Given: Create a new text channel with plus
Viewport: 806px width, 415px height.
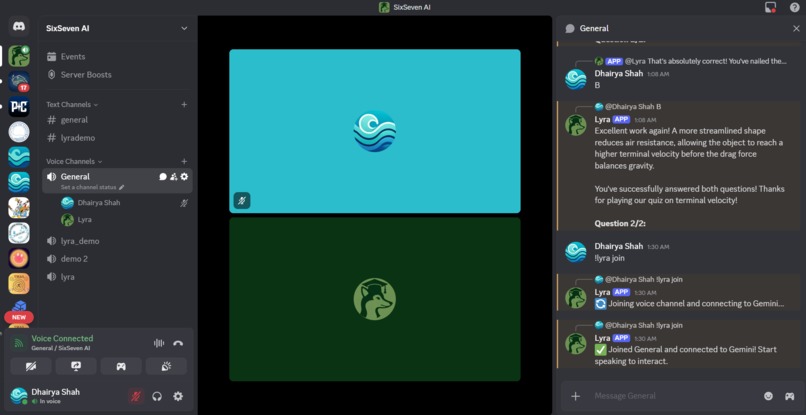Looking at the screenshot, I should [x=184, y=104].
